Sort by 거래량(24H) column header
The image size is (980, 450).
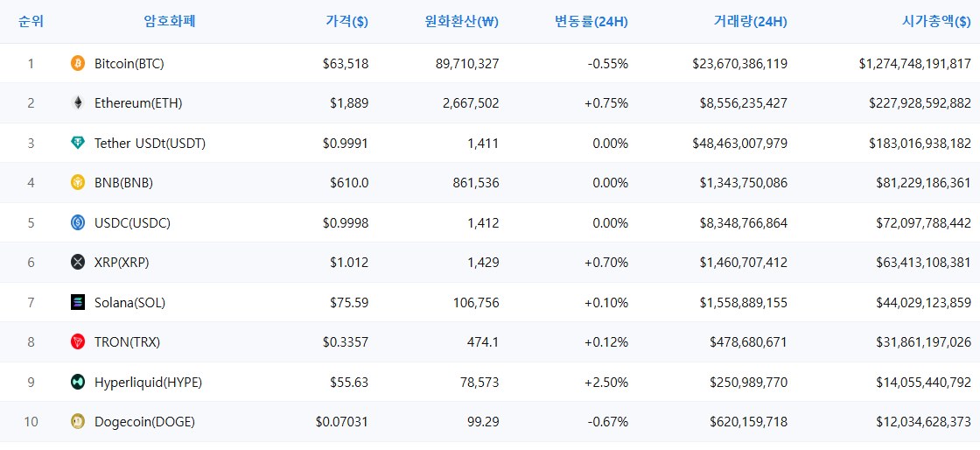tap(750, 22)
